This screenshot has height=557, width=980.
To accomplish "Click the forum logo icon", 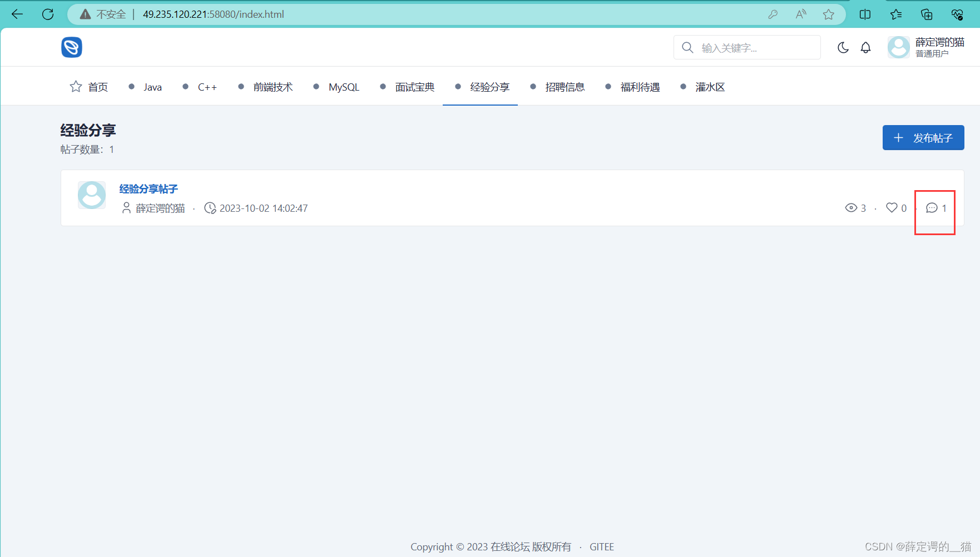I will click(x=72, y=47).
